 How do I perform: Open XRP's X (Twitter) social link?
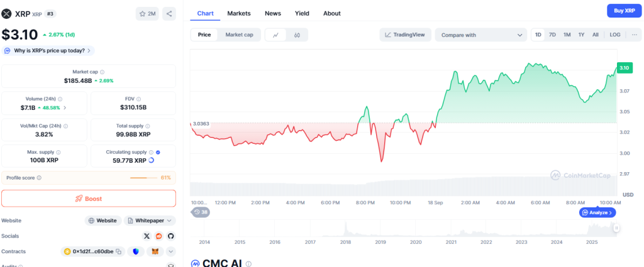pyautogui.click(x=147, y=236)
